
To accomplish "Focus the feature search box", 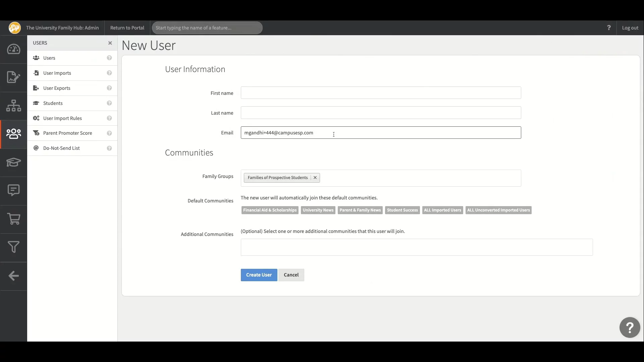I will 207,28.
